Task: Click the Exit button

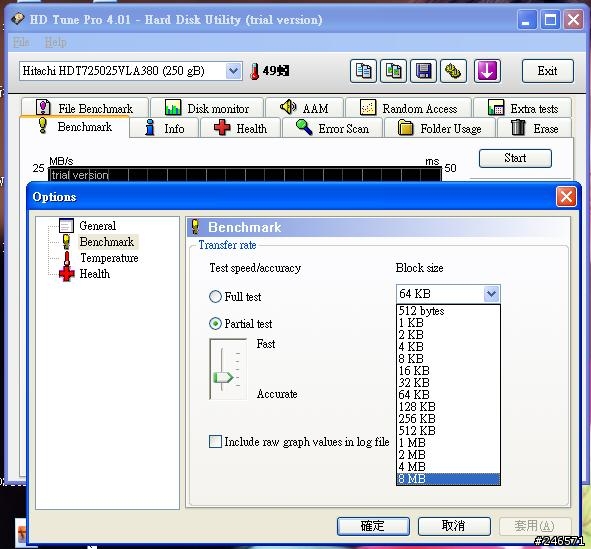Action: [547, 71]
